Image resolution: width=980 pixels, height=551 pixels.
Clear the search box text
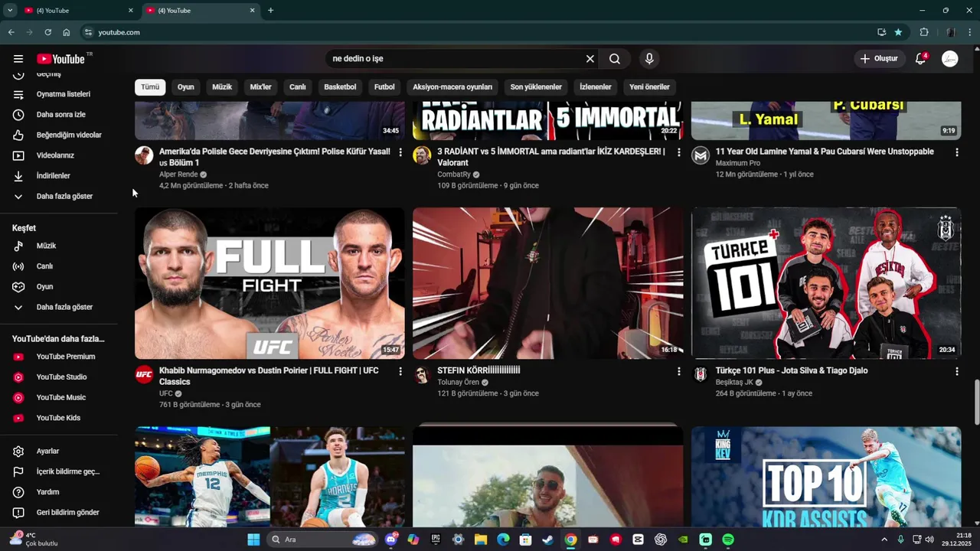(x=590, y=59)
